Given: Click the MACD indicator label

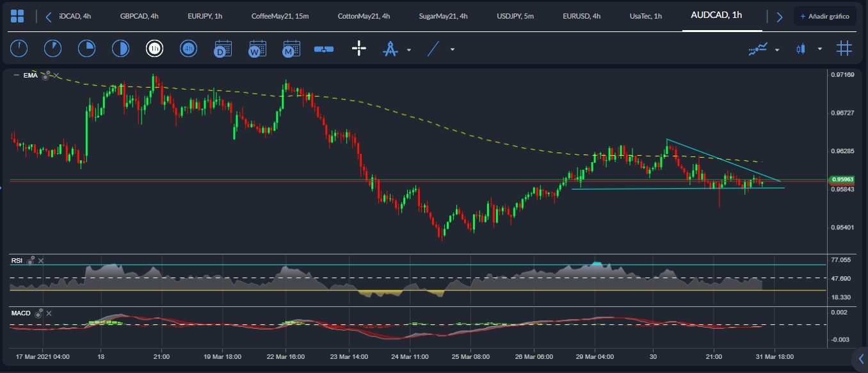Looking at the screenshot, I should point(20,313).
